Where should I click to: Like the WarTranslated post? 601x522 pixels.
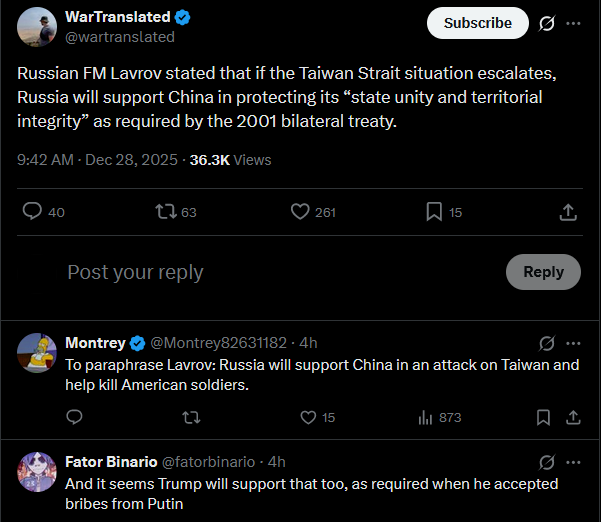coord(300,212)
